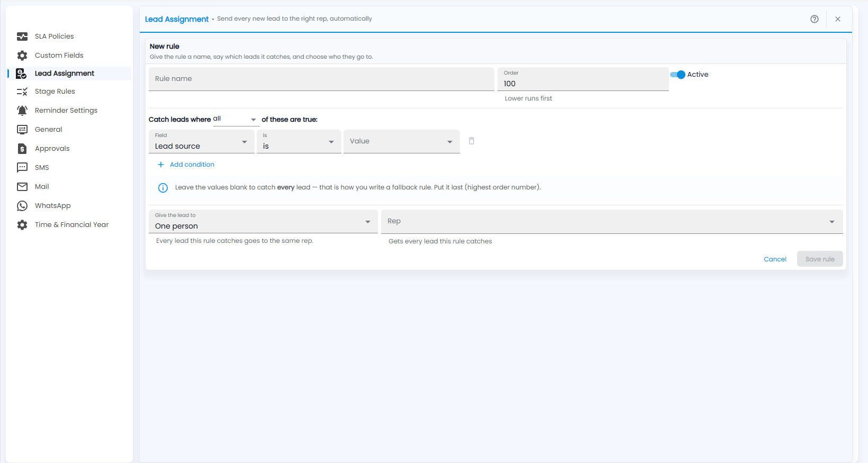Click the Lead Assignment person icon
The image size is (868, 463).
click(22, 74)
